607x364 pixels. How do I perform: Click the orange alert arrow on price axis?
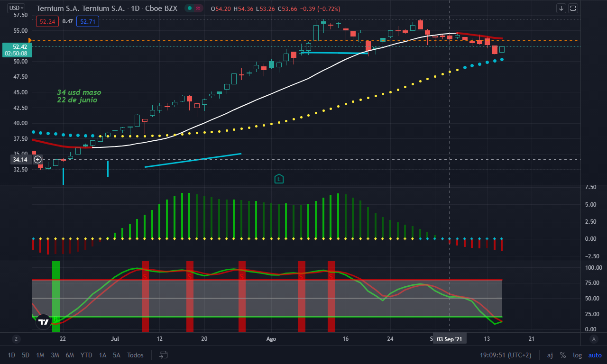click(30, 40)
